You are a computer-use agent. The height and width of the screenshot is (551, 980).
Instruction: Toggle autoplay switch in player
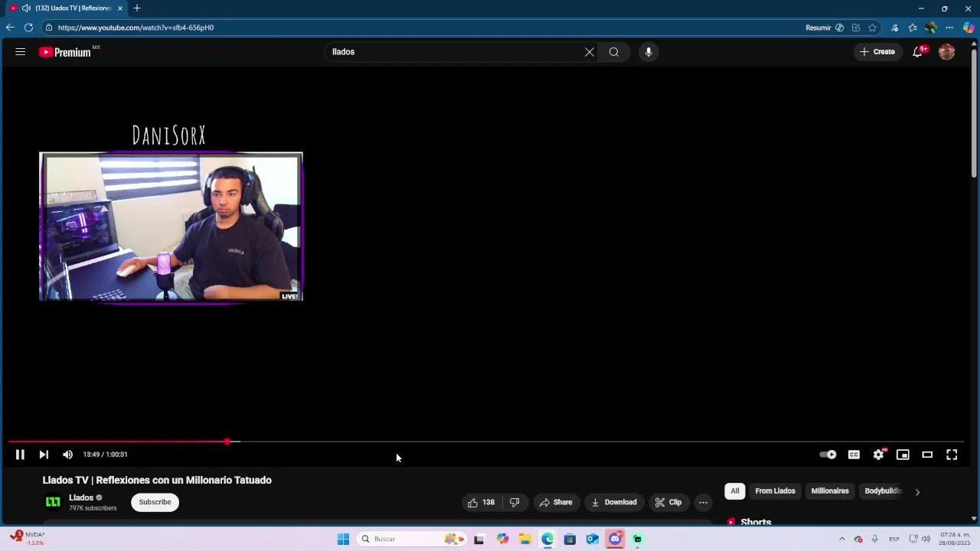[828, 455]
